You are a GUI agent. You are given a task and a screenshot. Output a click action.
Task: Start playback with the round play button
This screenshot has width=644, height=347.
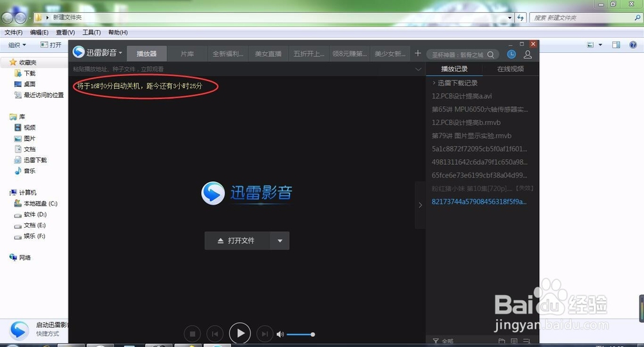[240, 333]
